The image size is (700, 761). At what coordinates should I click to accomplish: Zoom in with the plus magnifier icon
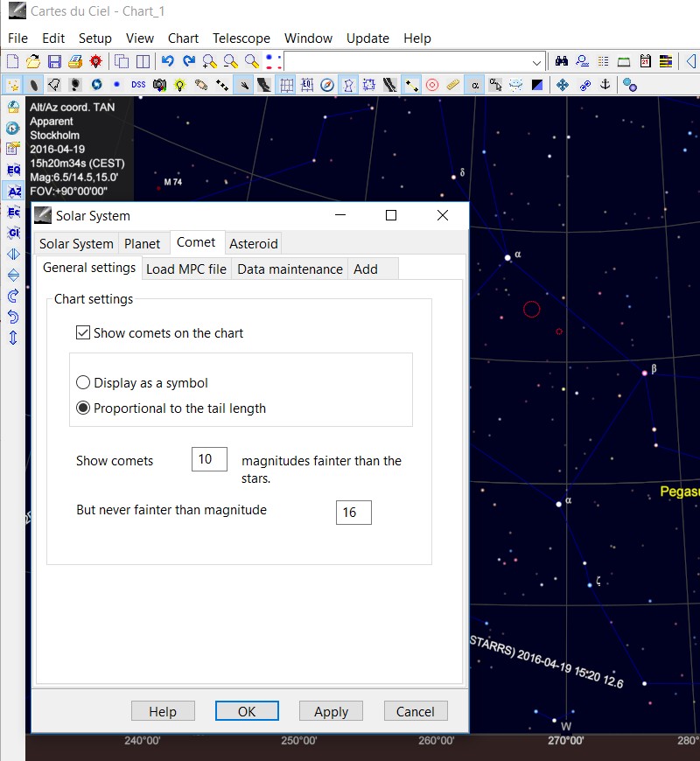point(210,61)
